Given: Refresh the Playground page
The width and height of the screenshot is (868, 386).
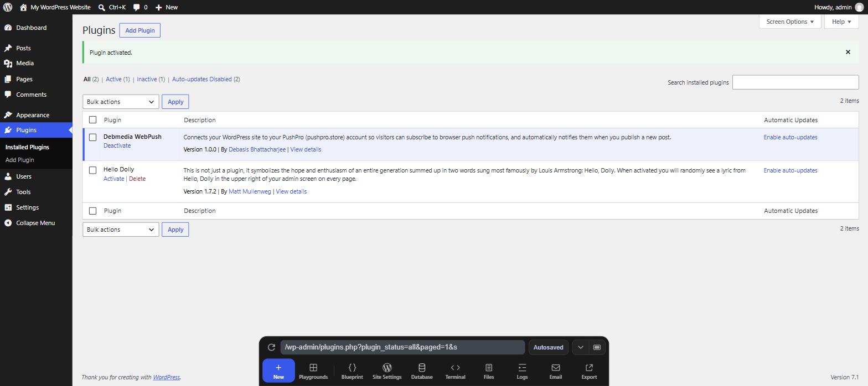Looking at the screenshot, I should [x=271, y=347].
